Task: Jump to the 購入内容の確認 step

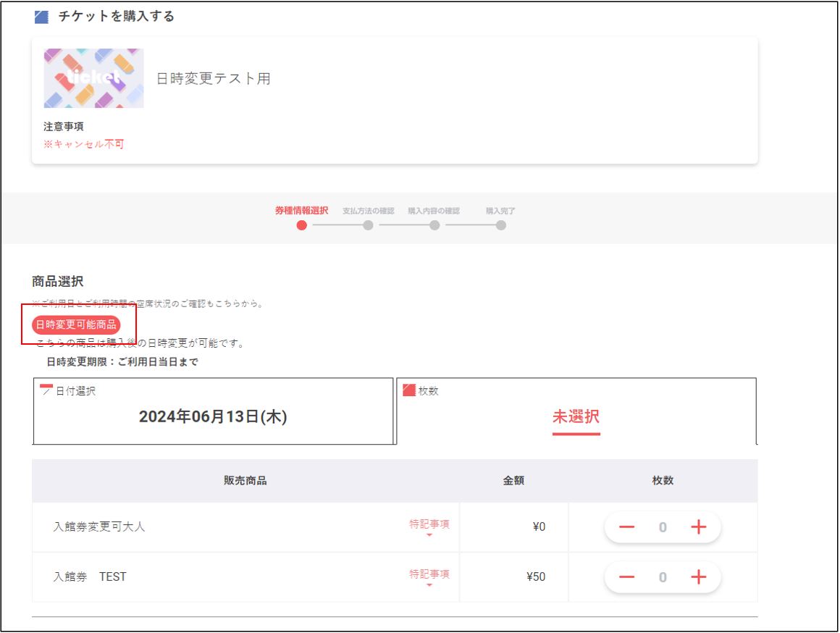Action: pyautogui.click(x=434, y=225)
